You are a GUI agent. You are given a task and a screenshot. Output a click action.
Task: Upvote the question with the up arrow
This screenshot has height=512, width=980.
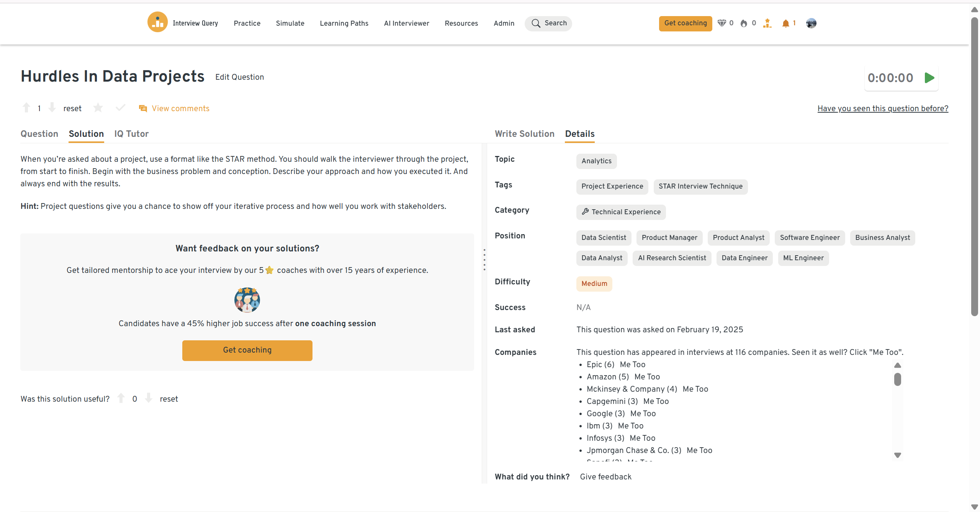tap(26, 108)
